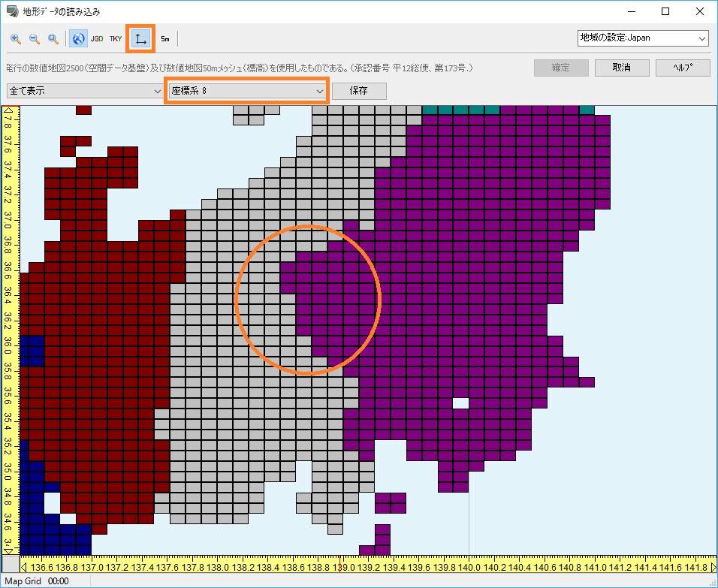Screen dimensions: 718x588
Task: Select the TKY datum button
Action: click(x=116, y=39)
